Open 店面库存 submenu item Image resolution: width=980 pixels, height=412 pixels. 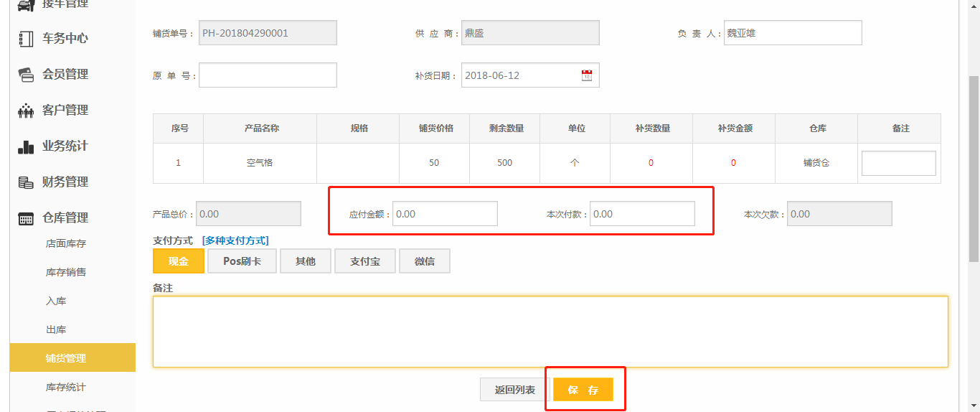66,243
